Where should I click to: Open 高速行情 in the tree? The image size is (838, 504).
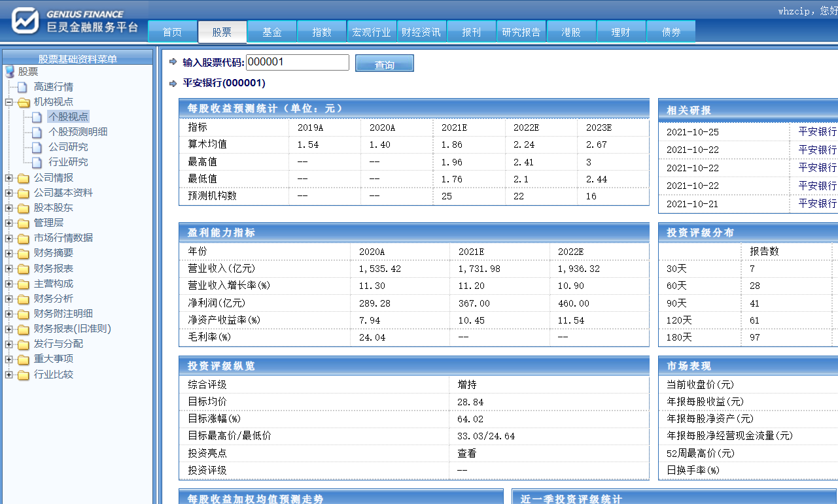(x=54, y=87)
